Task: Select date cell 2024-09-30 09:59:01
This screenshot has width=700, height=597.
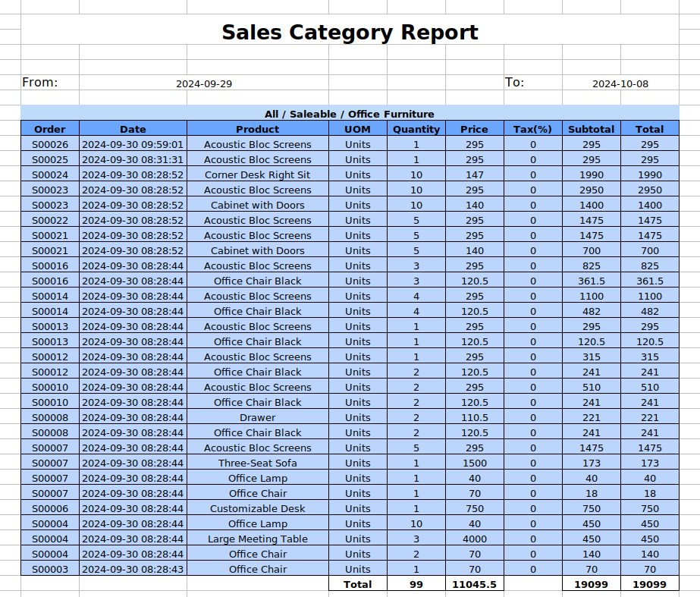Action: (x=133, y=144)
